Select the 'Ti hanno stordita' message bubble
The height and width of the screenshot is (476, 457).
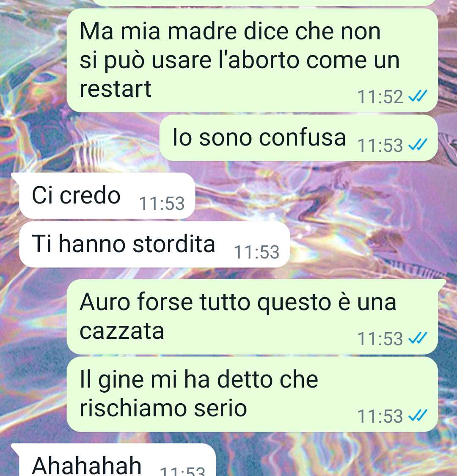[154, 245]
